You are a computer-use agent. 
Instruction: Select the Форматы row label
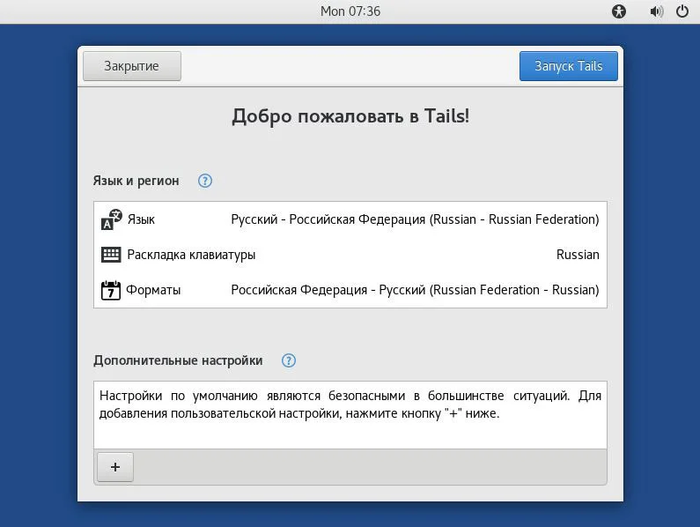click(153, 290)
